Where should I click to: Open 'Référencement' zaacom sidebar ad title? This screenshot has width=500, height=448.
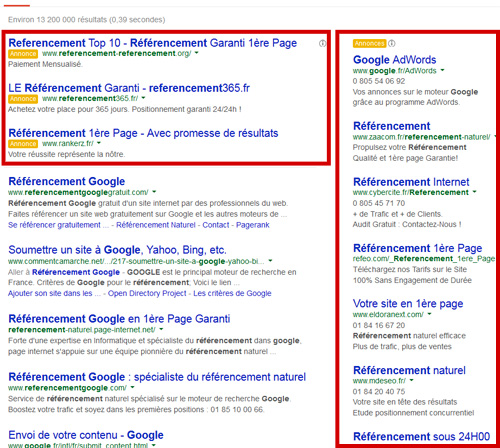[x=392, y=126]
